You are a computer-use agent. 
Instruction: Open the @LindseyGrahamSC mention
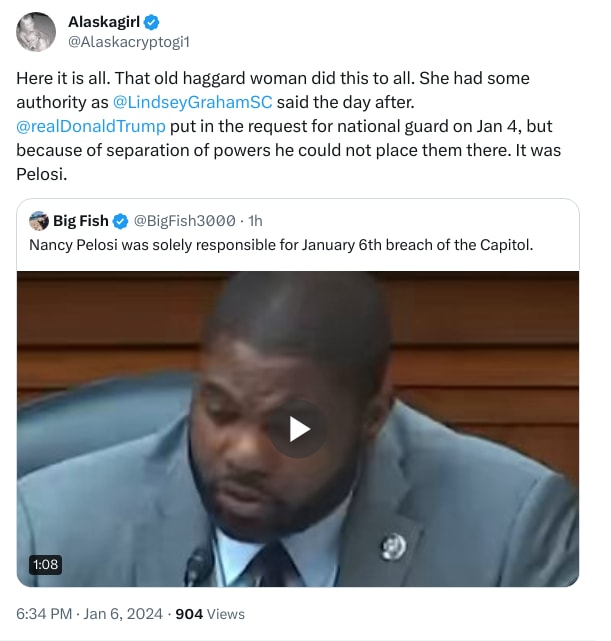(x=192, y=102)
